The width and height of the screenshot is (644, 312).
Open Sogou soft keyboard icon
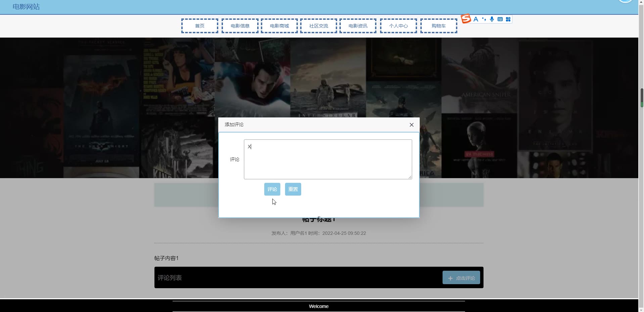point(500,19)
